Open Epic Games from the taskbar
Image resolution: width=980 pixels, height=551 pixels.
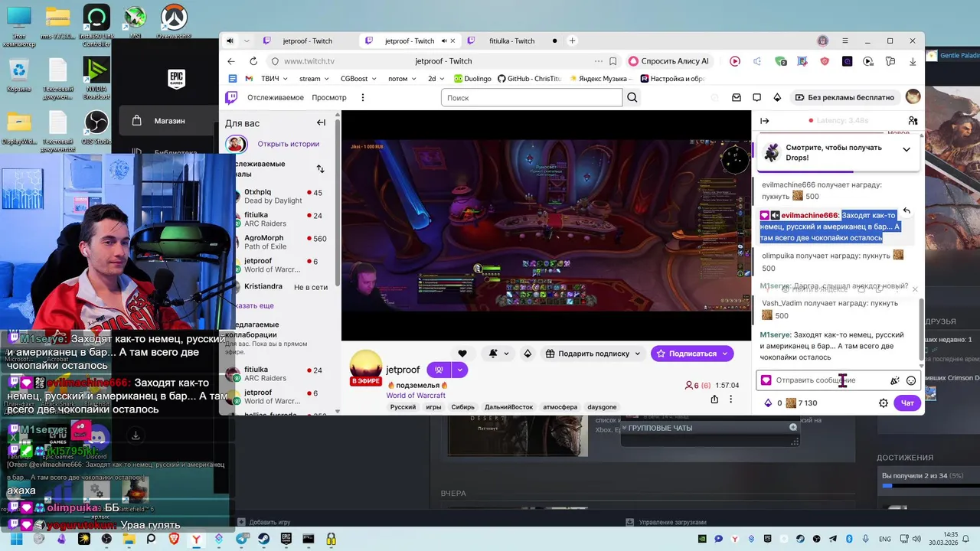286,539
